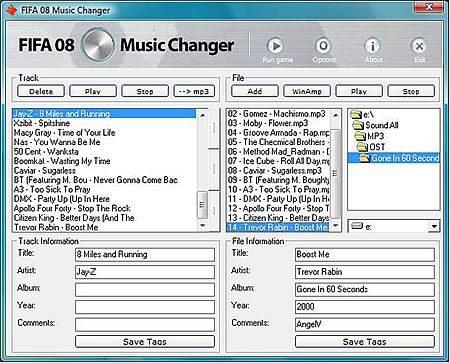Select track Macy Gray - Time of Your Life

(104, 133)
